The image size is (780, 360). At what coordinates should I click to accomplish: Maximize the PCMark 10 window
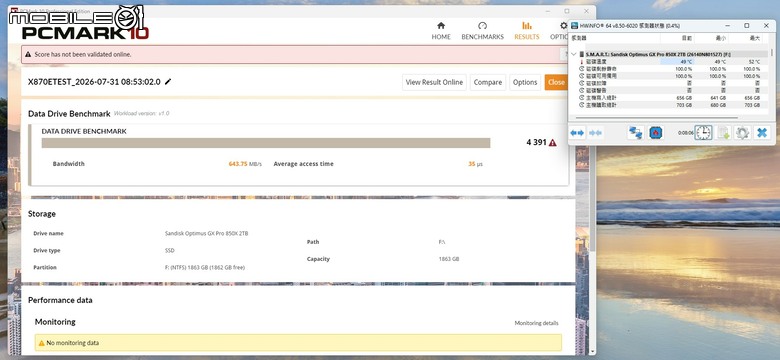(x=567, y=11)
